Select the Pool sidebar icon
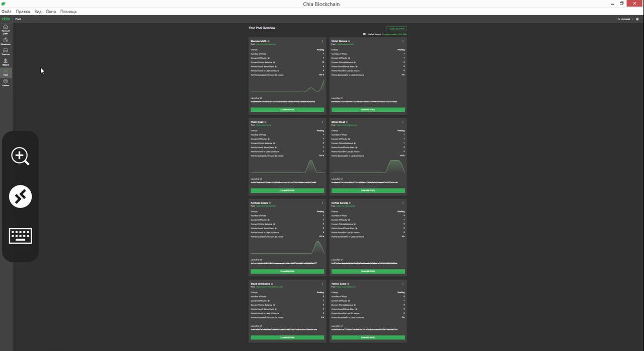The width and height of the screenshot is (644, 351). (x=6, y=72)
